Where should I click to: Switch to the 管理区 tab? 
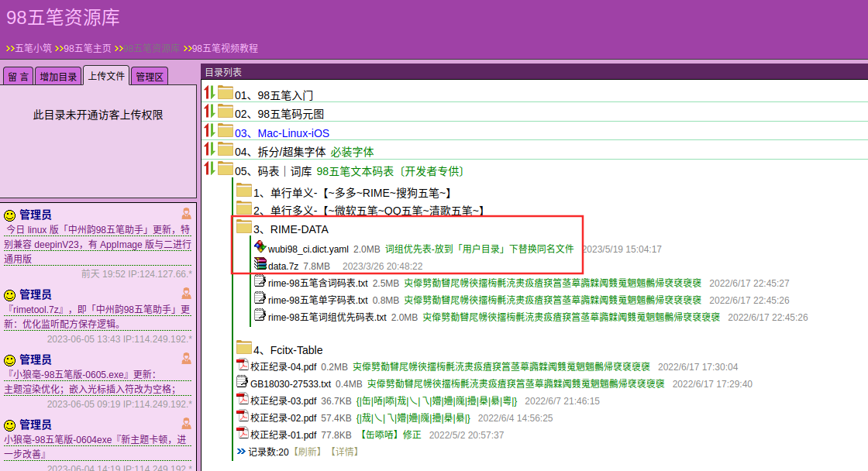click(149, 76)
